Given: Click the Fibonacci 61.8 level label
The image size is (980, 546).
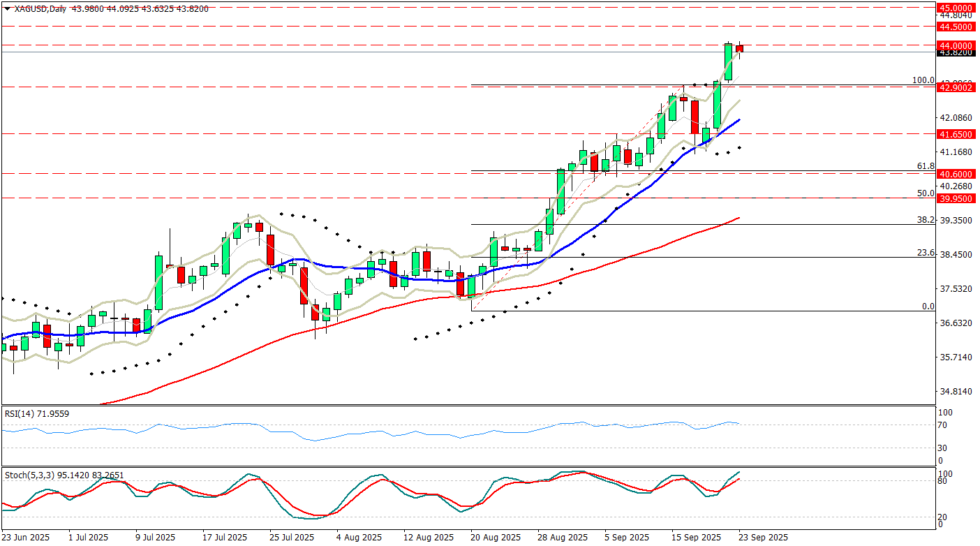Looking at the screenshot, I should coord(926,165).
